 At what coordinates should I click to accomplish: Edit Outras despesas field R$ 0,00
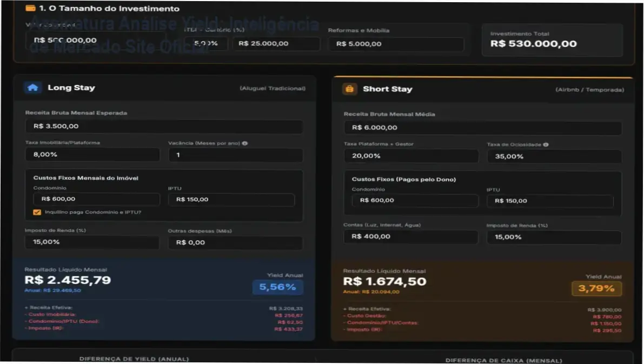tap(235, 243)
